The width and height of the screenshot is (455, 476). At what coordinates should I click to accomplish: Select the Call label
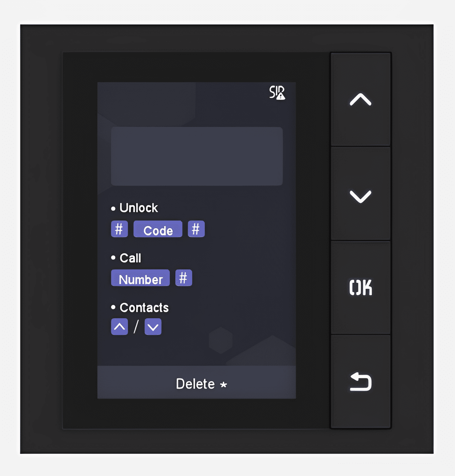coord(131,258)
